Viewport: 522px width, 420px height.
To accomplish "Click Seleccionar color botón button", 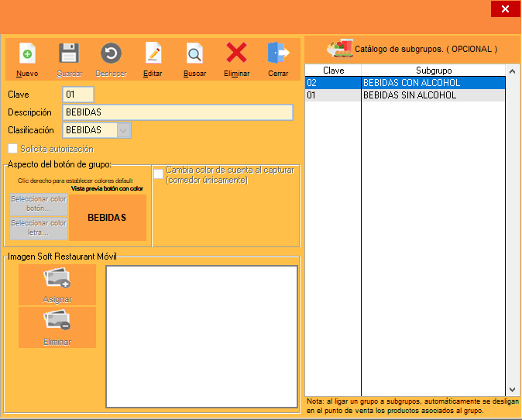I will pyautogui.click(x=39, y=204).
